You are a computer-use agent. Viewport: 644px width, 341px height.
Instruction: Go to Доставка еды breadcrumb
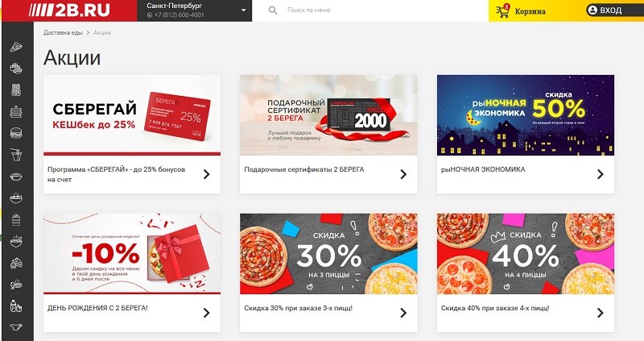[x=63, y=32]
